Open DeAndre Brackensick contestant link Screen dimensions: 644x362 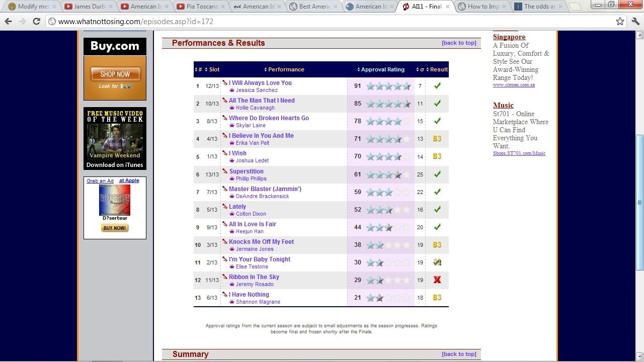[x=262, y=197]
